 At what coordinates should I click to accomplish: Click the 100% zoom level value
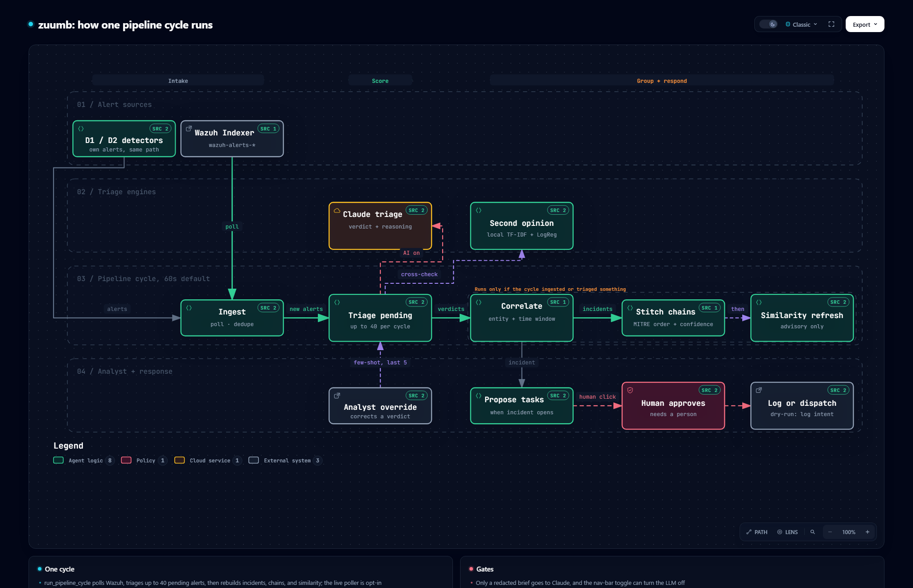coord(849,532)
